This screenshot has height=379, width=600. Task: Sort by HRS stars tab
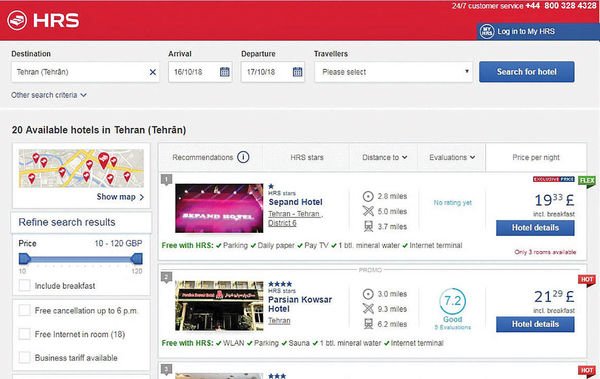(307, 157)
